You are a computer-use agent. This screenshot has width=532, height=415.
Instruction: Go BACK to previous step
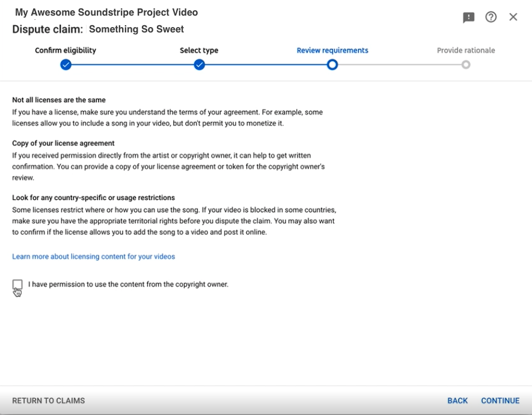coord(457,401)
